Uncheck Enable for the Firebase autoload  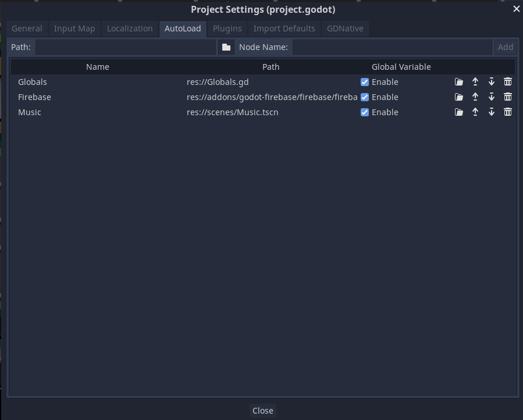tap(365, 97)
